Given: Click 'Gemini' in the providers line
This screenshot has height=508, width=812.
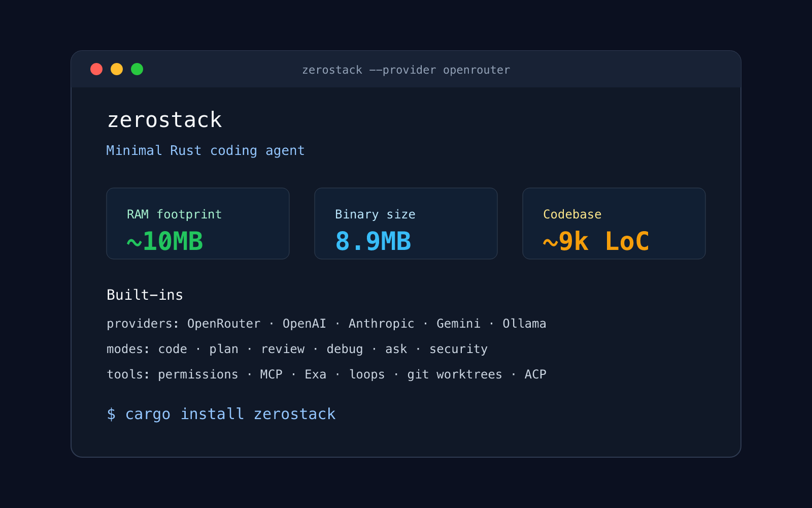Looking at the screenshot, I should coord(458,324).
